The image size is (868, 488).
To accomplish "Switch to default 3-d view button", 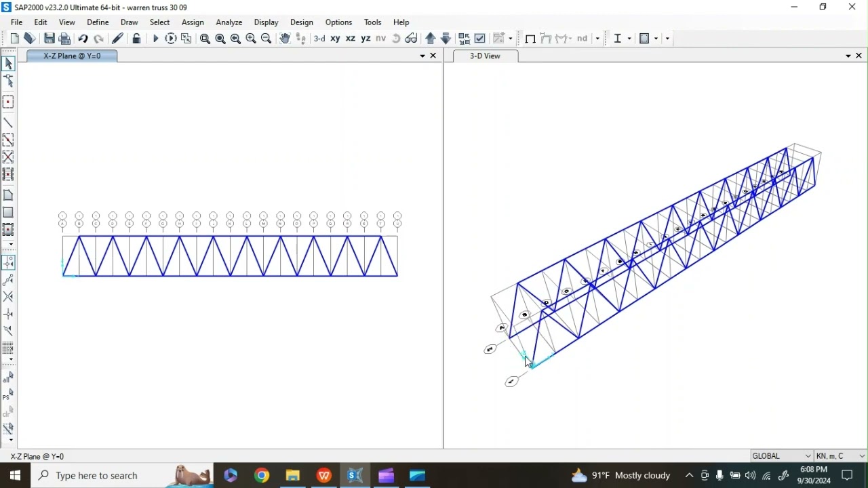I will (319, 39).
